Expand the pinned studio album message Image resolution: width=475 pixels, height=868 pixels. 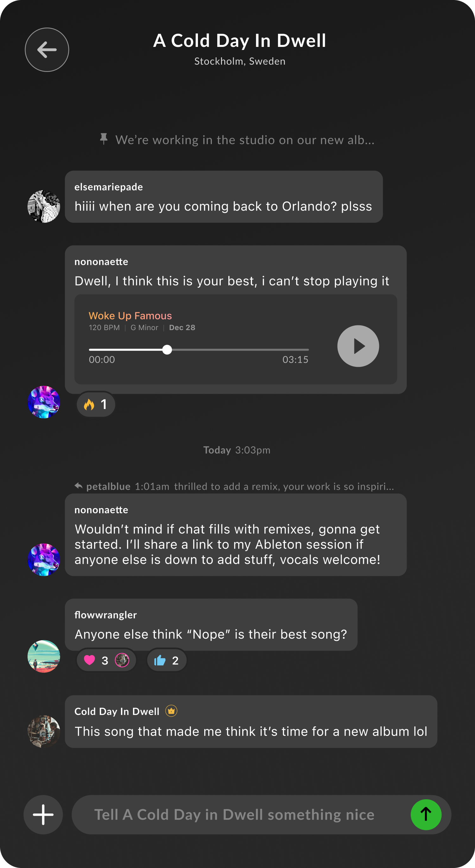click(x=245, y=140)
